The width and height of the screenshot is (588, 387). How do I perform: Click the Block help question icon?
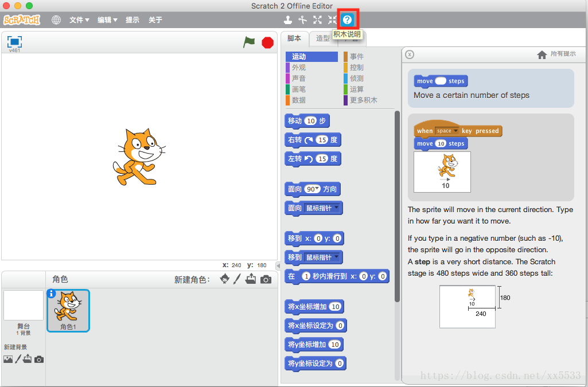pyautogui.click(x=348, y=19)
